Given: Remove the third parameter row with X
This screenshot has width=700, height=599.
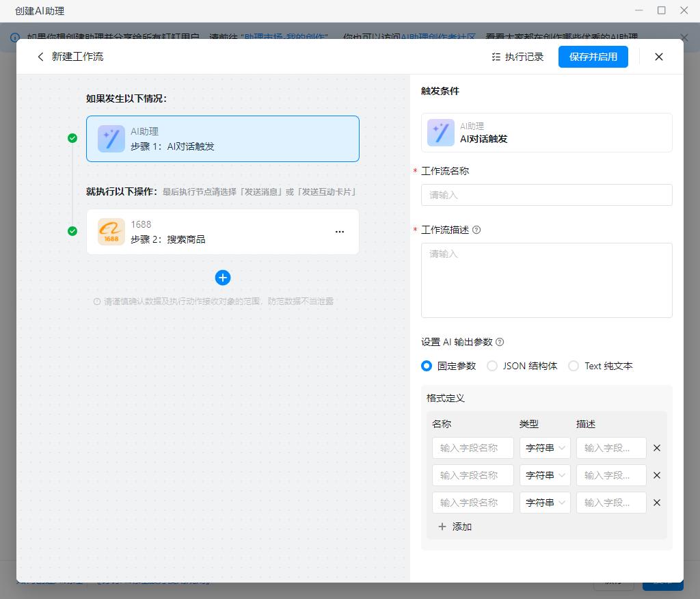Looking at the screenshot, I should [x=657, y=503].
